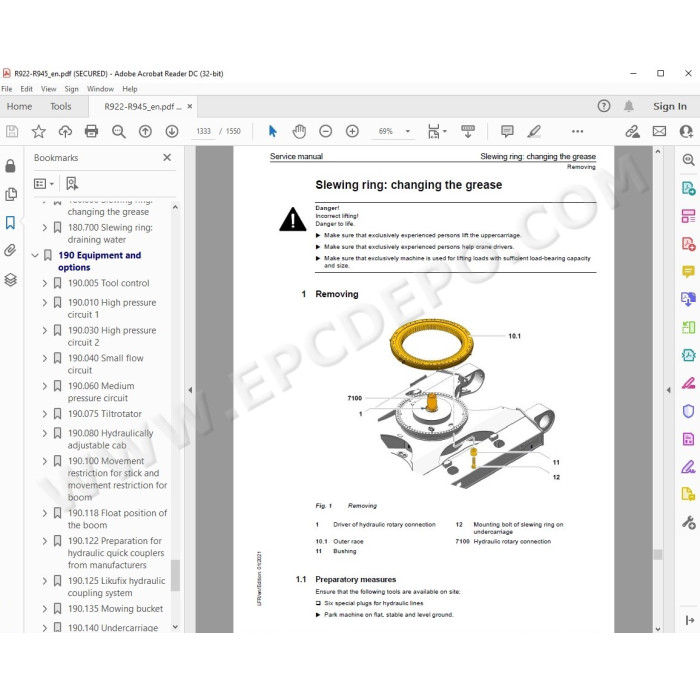
Task: Show more tools ellipsis
Action: (577, 131)
